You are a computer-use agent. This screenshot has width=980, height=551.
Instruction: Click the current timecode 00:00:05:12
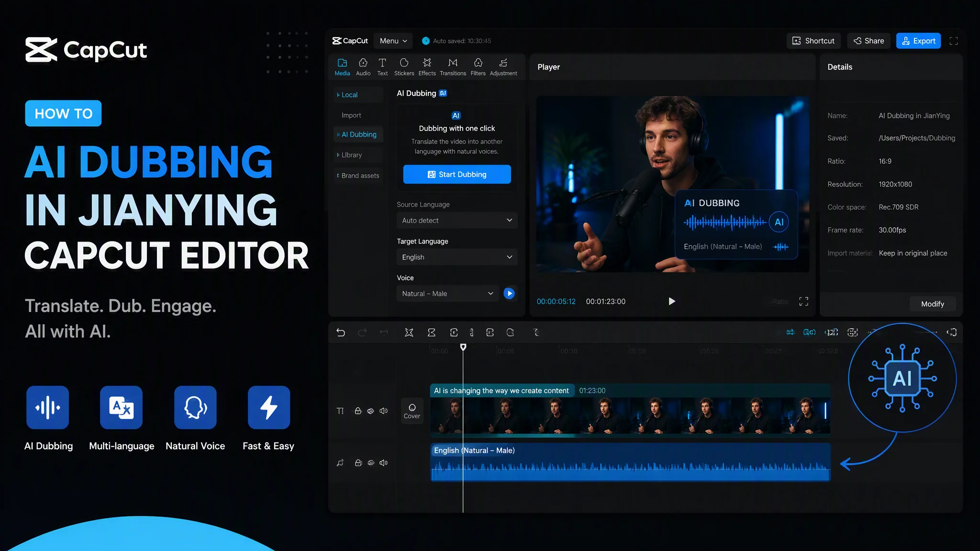click(556, 301)
